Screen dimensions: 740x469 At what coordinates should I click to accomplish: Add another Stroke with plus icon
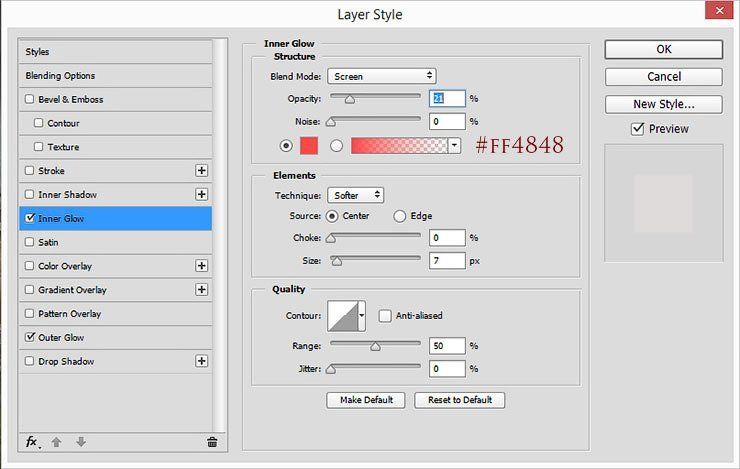[202, 171]
